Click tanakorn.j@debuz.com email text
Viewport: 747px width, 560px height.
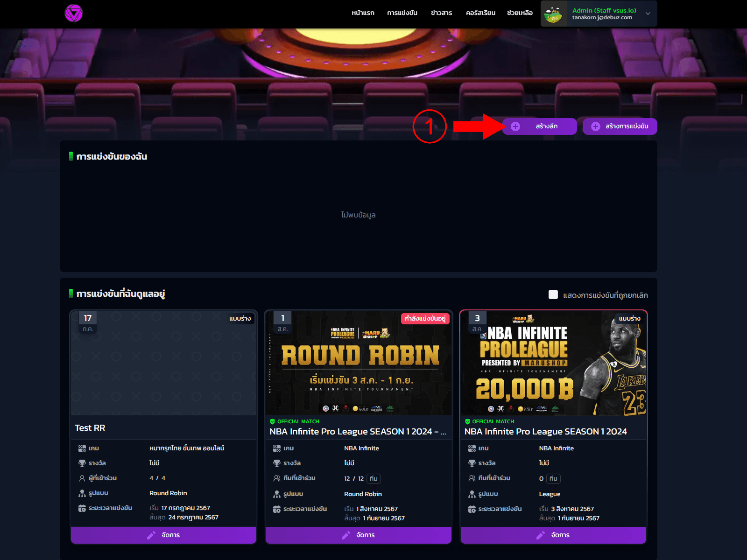(602, 18)
